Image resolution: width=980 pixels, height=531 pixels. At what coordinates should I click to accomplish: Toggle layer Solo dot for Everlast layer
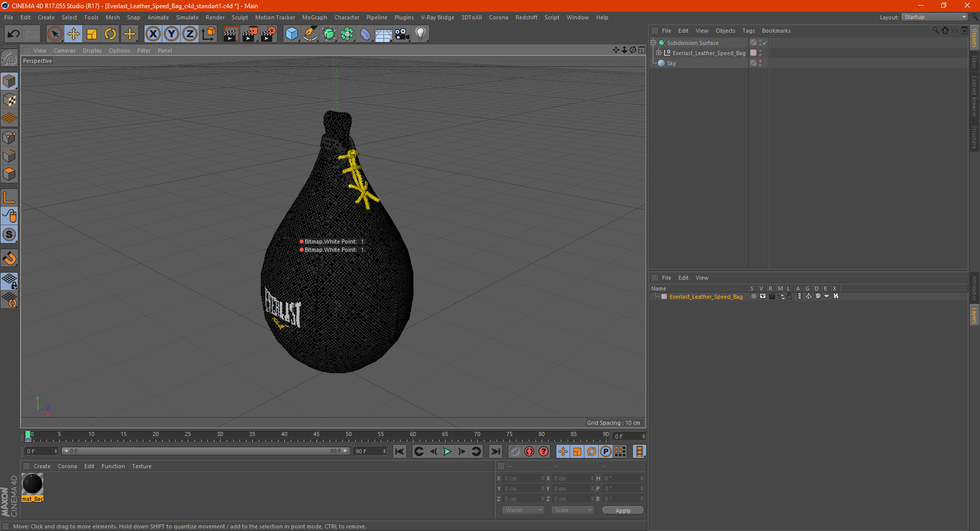coord(753,296)
